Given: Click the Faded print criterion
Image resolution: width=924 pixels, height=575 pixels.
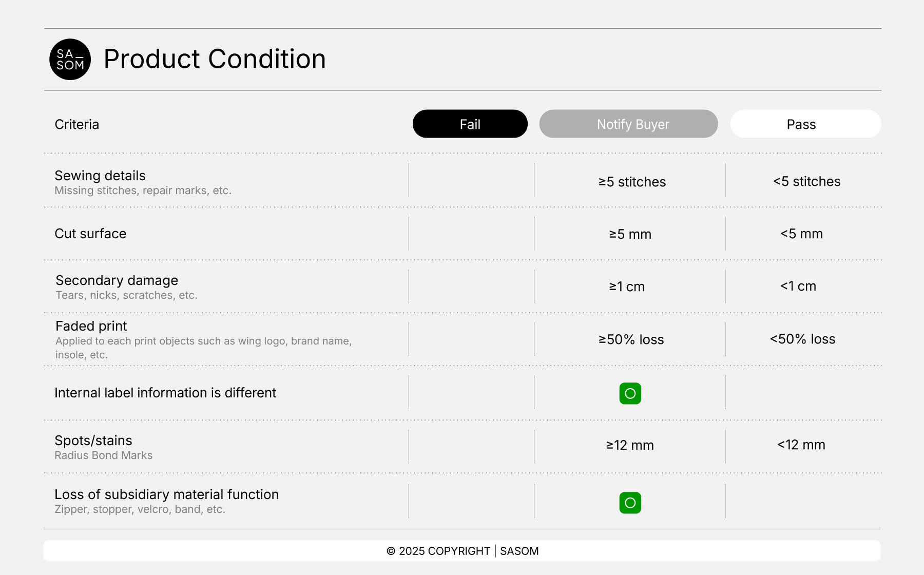Looking at the screenshot, I should point(91,327).
